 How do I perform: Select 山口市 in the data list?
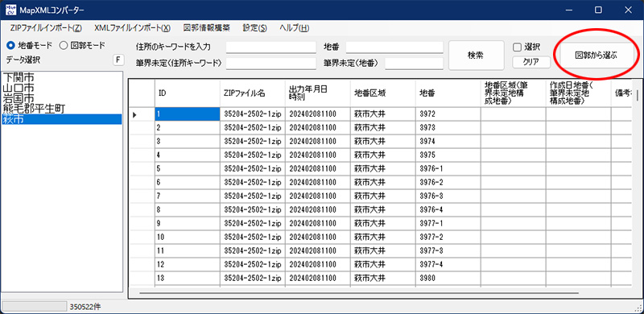(x=62, y=88)
